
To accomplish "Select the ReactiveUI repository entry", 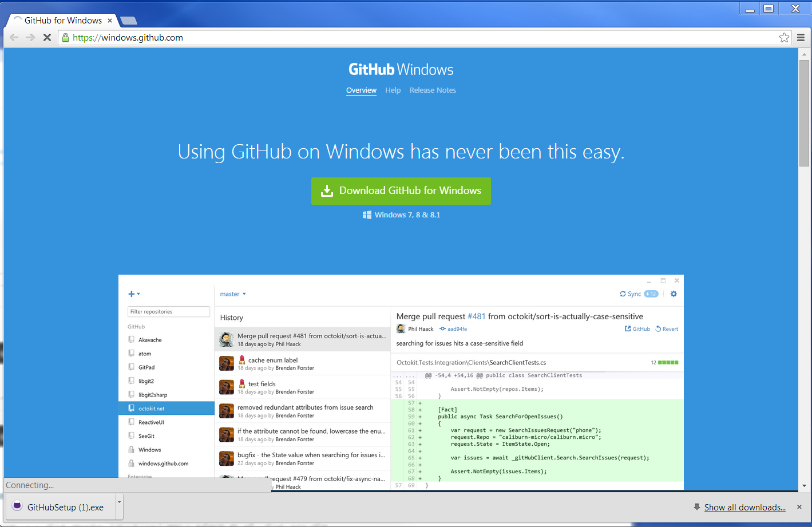I will click(167, 422).
